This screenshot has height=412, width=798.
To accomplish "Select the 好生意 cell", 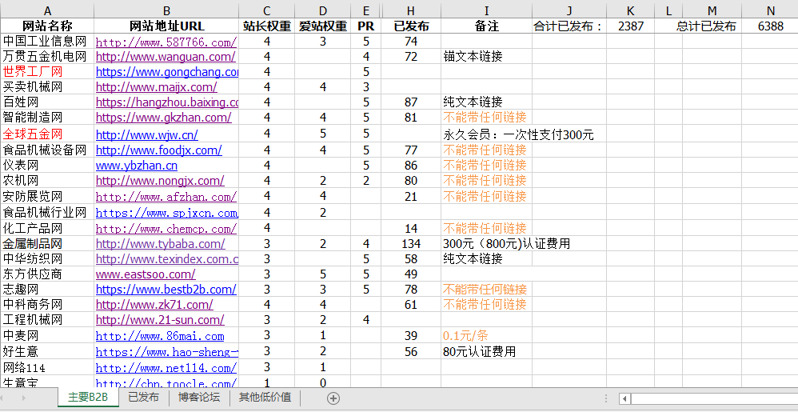I will pos(47,351).
